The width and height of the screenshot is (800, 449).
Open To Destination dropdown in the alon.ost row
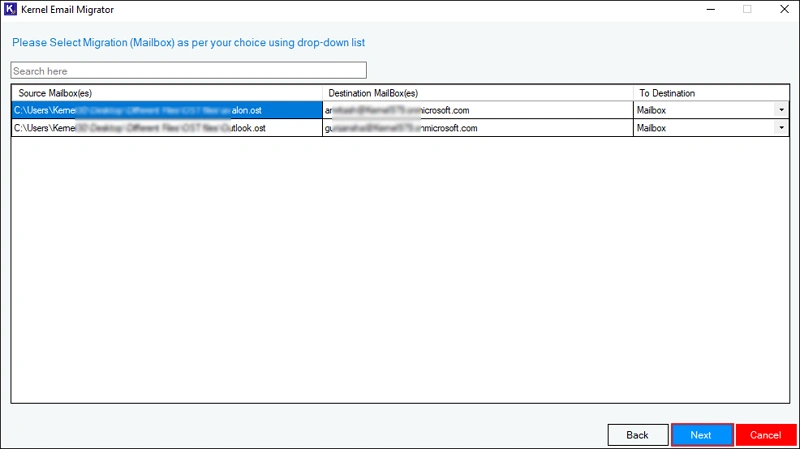point(781,110)
